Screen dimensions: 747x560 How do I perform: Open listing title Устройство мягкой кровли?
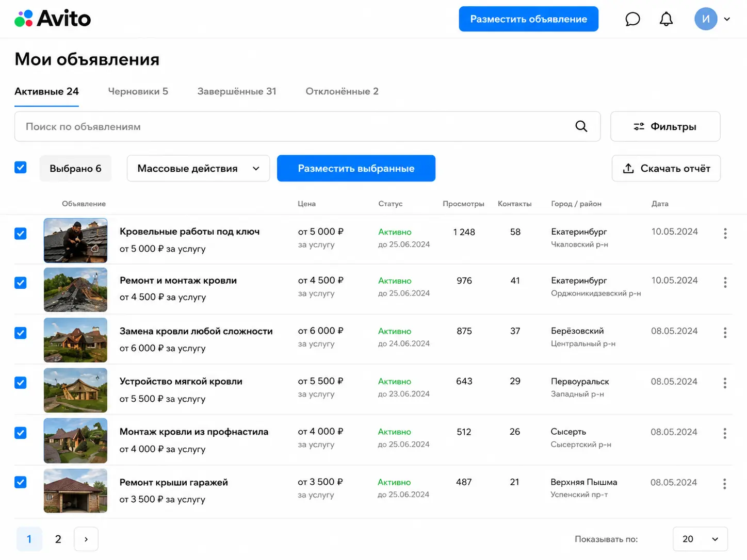[x=181, y=382]
